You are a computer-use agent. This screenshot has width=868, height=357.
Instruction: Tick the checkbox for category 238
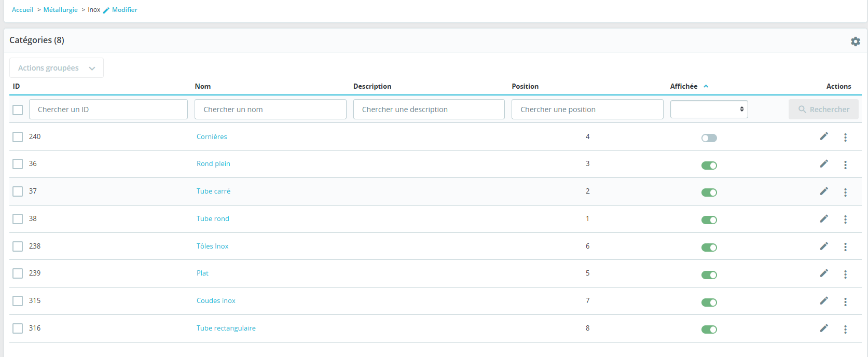pyautogui.click(x=18, y=246)
